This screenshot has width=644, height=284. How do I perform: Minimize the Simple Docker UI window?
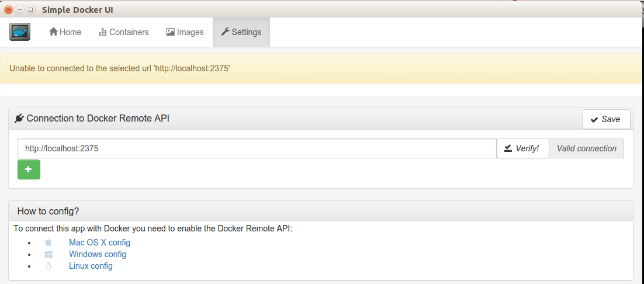pos(19,9)
